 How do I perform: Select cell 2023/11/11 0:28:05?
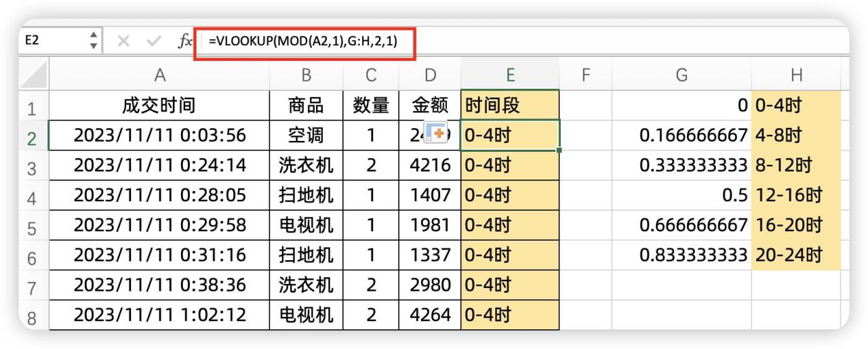point(160,197)
